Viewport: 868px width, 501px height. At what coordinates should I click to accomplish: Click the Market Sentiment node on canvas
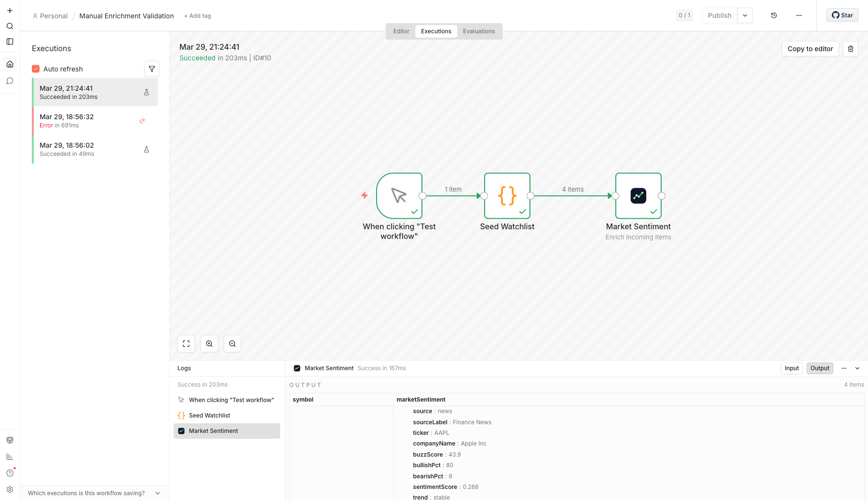point(638,196)
